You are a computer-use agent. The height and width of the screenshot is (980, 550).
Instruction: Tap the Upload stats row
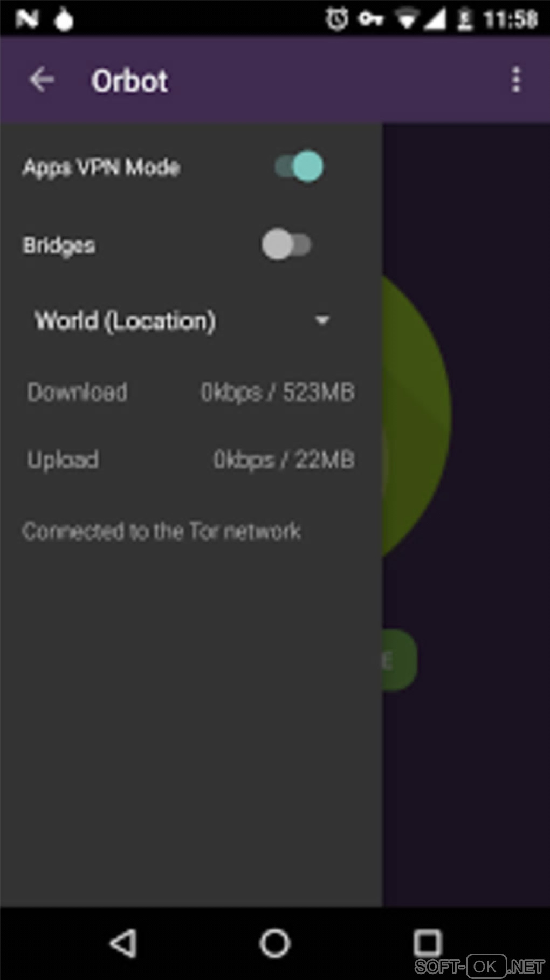pos(191,460)
